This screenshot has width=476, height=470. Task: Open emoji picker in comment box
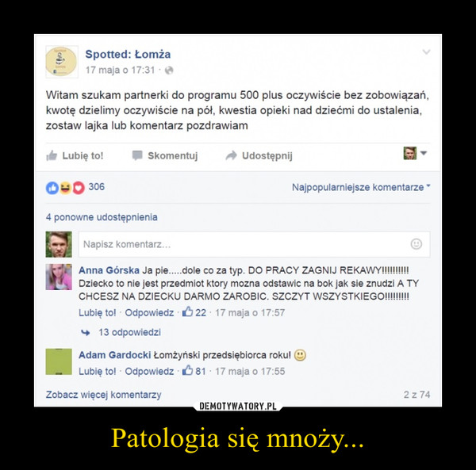click(x=416, y=244)
